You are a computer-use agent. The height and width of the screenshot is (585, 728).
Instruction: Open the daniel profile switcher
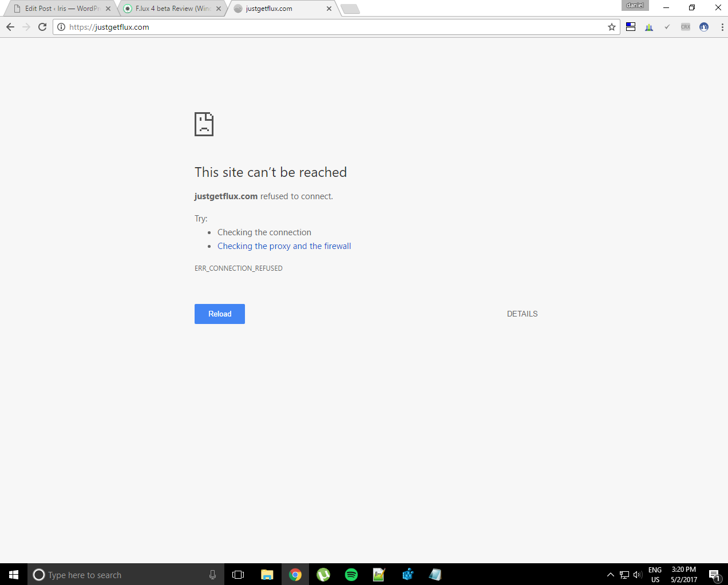click(635, 5)
